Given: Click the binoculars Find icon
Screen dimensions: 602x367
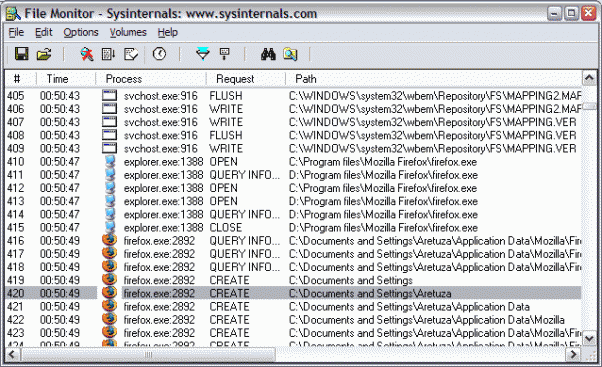Looking at the screenshot, I should [x=268, y=54].
